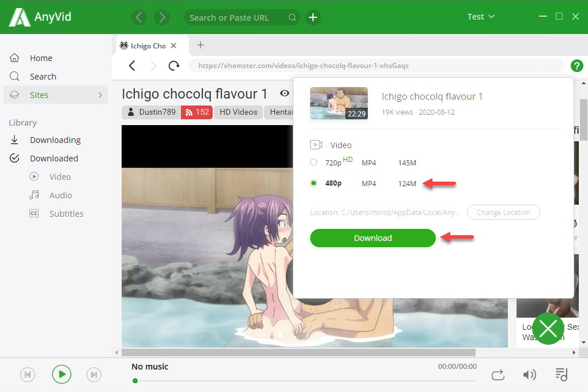
Task: Expand the Sites chevron arrow
Action: click(100, 95)
